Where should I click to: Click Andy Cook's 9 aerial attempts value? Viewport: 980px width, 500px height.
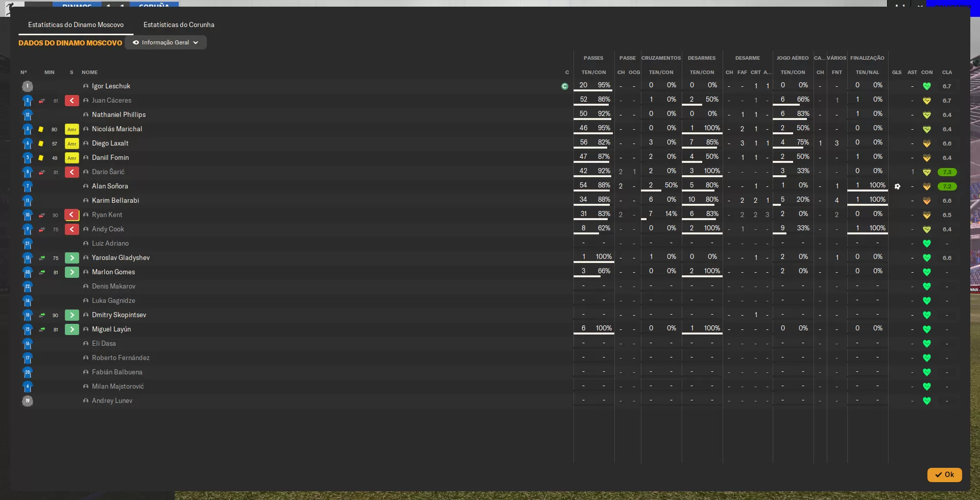(782, 228)
